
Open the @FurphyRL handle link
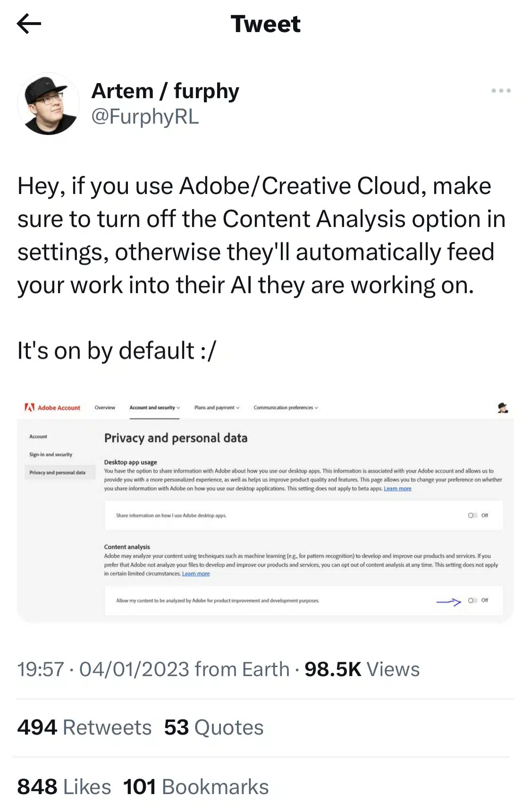(145, 117)
